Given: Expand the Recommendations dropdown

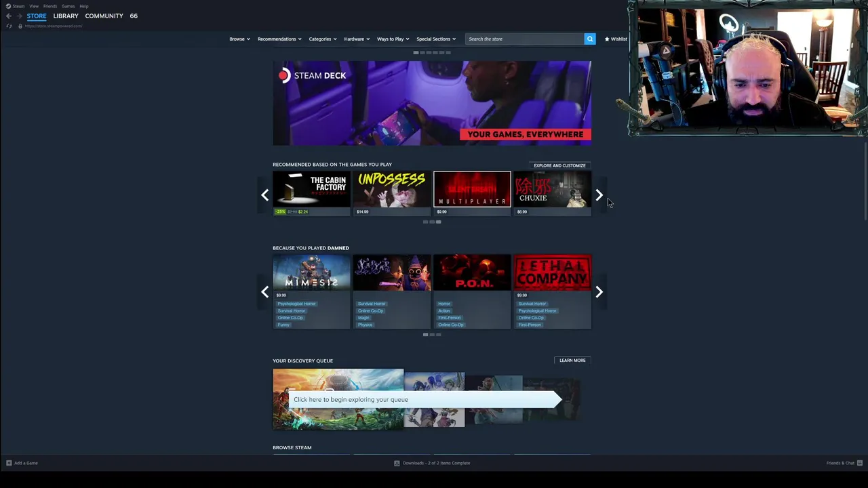Looking at the screenshot, I should (279, 39).
